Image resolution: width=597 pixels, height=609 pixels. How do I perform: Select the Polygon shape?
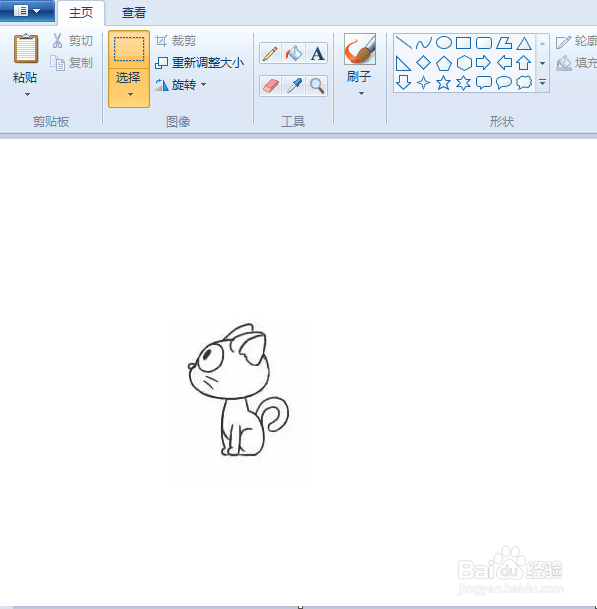[504, 43]
